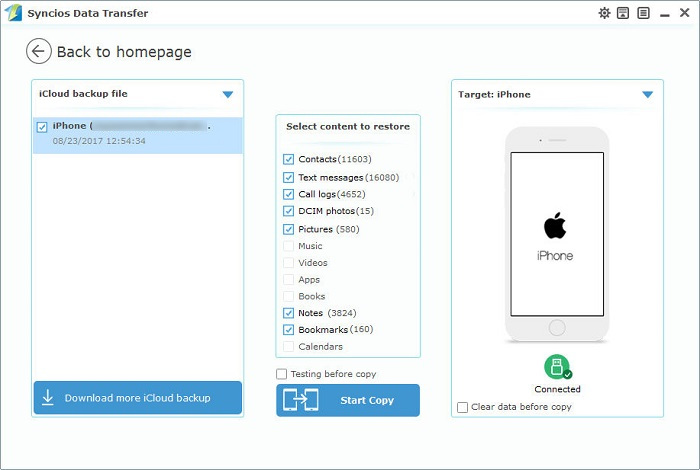Screen dimensions: 700x470
Task: Uncheck the Text messages checkbox
Action: click(x=288, y=178)
